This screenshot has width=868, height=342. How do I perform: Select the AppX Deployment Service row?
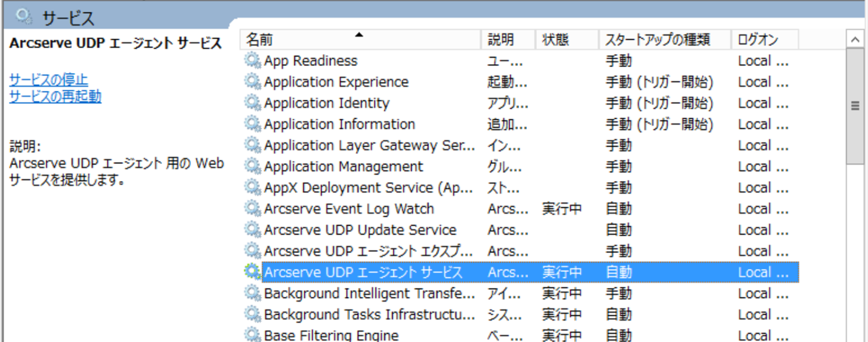521,187
